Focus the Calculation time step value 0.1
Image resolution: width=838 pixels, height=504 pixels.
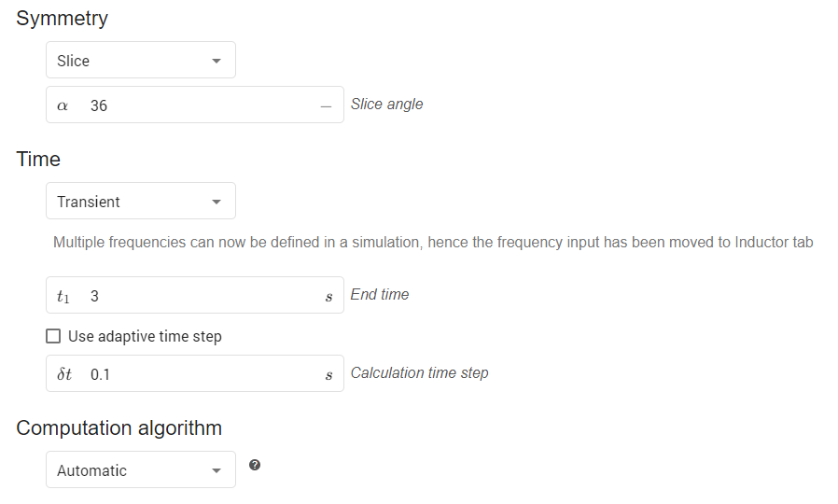pos(196,374)
